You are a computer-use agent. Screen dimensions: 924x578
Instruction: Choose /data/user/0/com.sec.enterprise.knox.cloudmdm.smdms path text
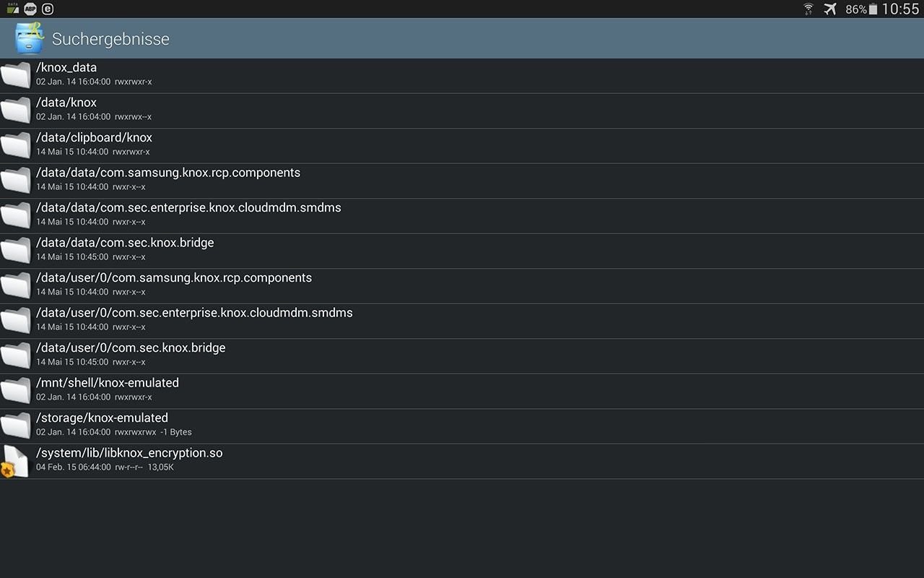(x=194, y=313)
